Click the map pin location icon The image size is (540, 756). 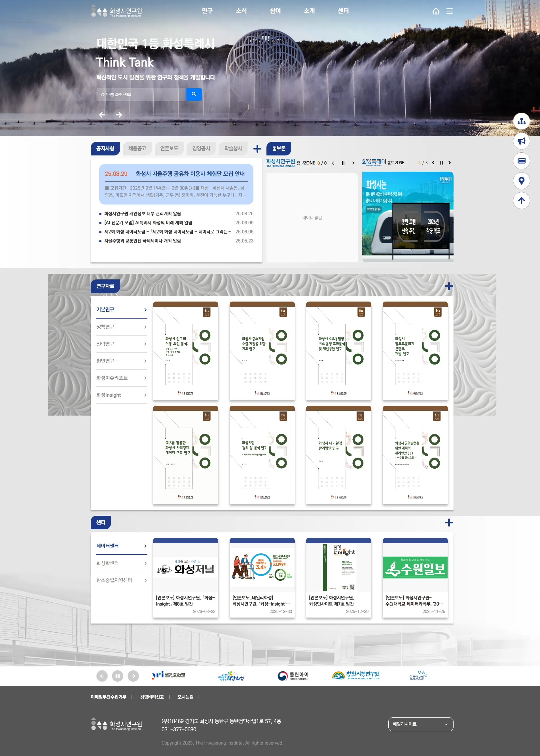(x=521, y=181)
